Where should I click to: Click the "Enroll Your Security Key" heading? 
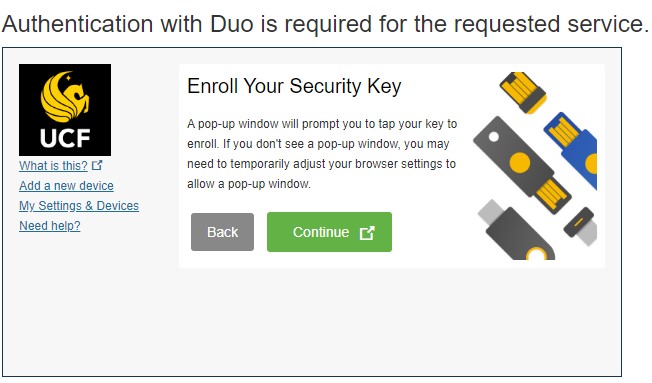(294, 86)
